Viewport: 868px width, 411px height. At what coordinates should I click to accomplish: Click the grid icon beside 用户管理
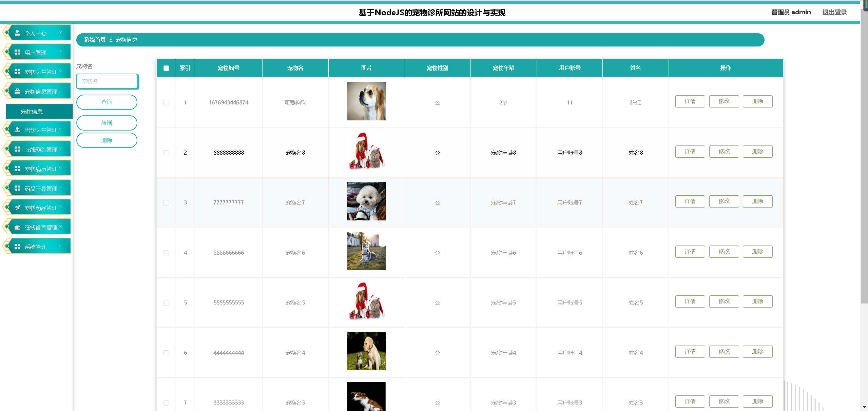(x=17, y=52)
